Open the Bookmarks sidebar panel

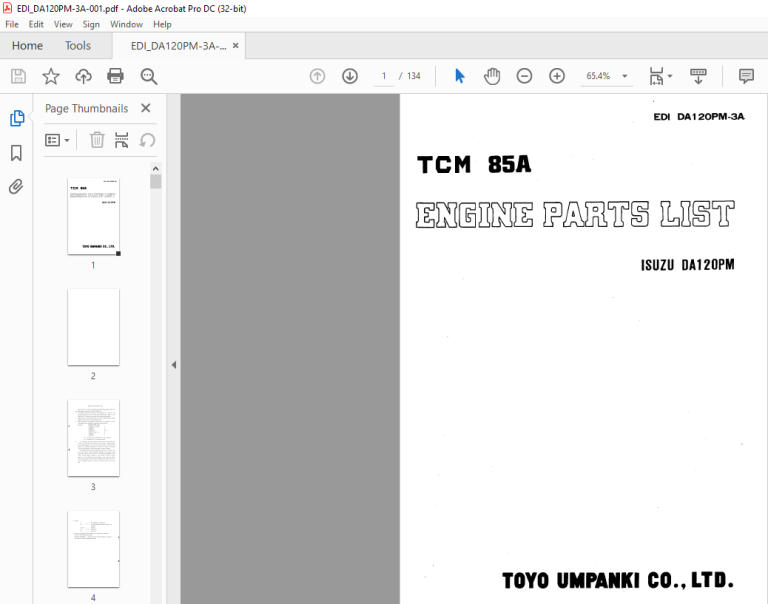click(x=16, y=152)
